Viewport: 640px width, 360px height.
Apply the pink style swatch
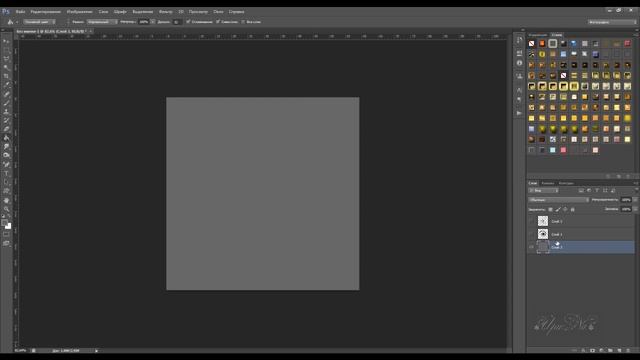[563, 150]
